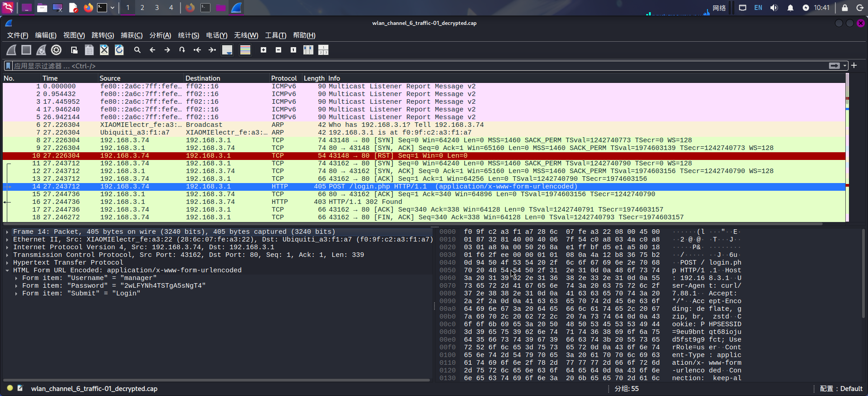Open the volume control in tray
This screenshot has height=396, width=868.
[774, 8]
